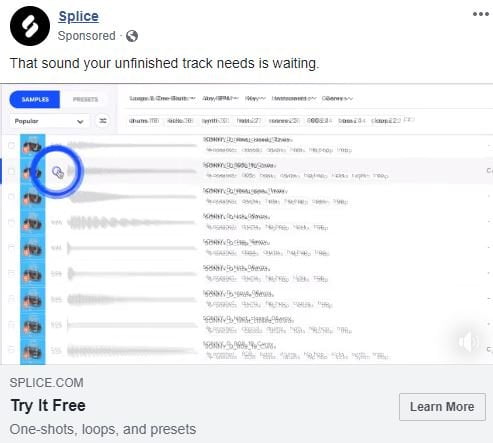Click the globe public visibility icon
The width and height of the screenshot is (493, 443).
[x=132, y=36]
